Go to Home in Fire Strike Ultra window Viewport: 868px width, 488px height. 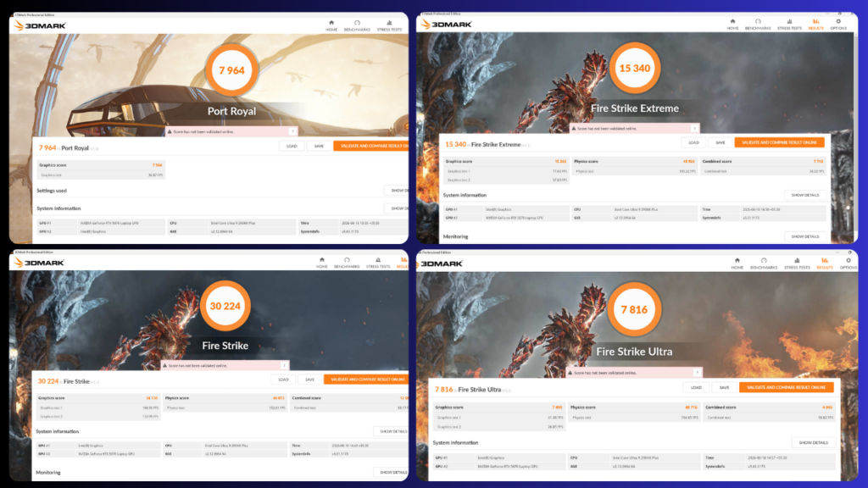point(737,263)
